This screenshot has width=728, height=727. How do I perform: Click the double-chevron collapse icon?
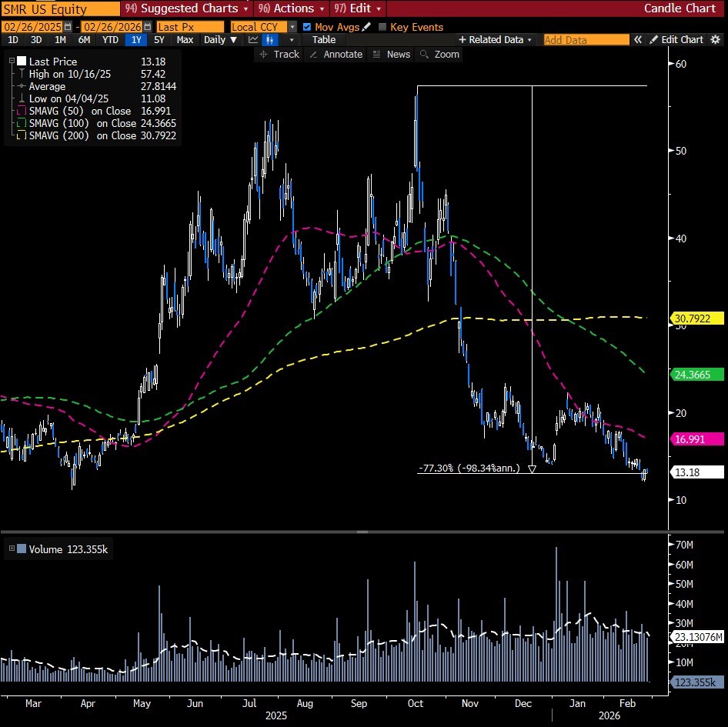(638, 39)
